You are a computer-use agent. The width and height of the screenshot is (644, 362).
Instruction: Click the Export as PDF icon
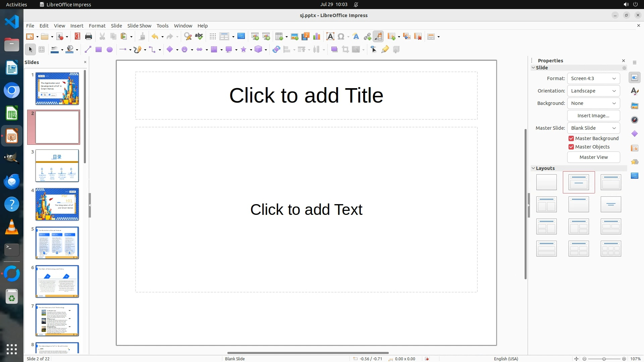click(x=77, y=37)
